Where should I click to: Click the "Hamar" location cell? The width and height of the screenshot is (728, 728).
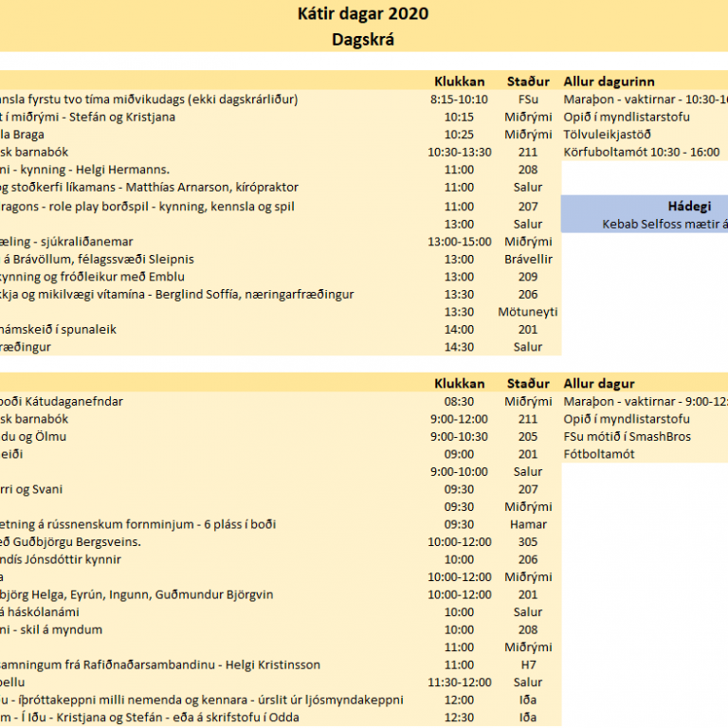[x=528, y=524]
